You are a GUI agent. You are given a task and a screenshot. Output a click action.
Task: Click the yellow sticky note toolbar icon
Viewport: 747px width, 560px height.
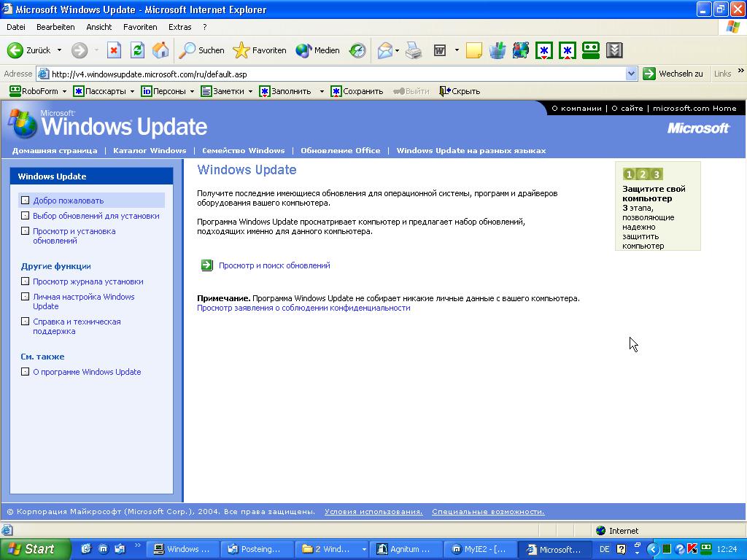pyautogui.click(x=474, y=50)
